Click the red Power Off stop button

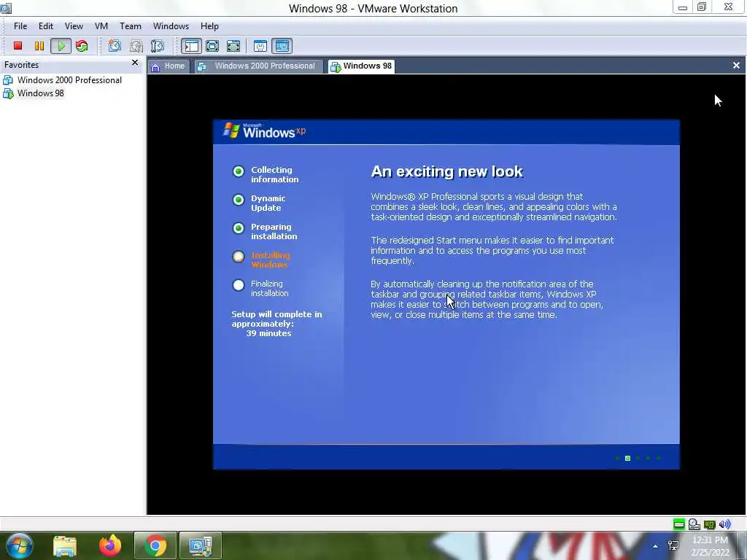tap(18, 46)
